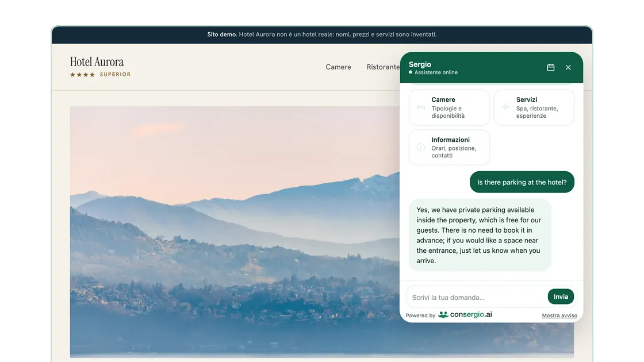Click the info icon on Informazioni card
Viewport: 644px width, 362px height.
(x=420, y=147)
